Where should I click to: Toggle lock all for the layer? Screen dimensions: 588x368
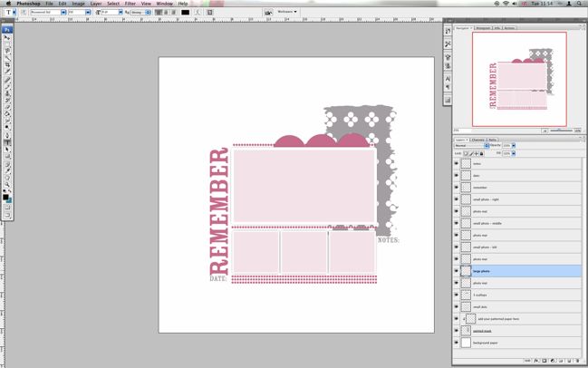click(x=481, y=153)
